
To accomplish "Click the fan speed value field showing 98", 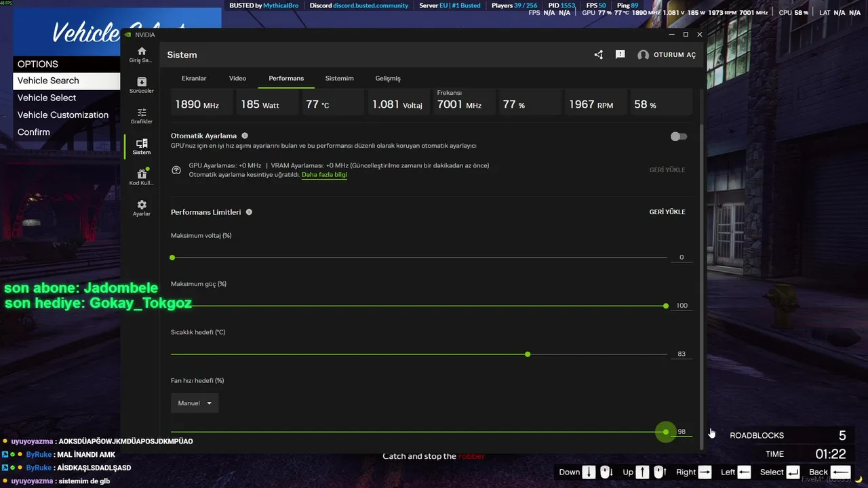I will coord(682,432).
